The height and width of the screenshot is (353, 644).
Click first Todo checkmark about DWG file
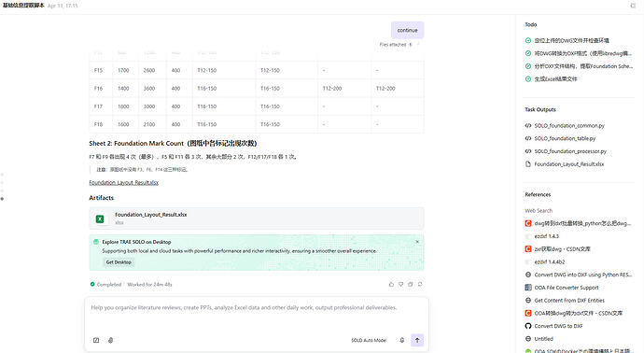coord(528,40)
